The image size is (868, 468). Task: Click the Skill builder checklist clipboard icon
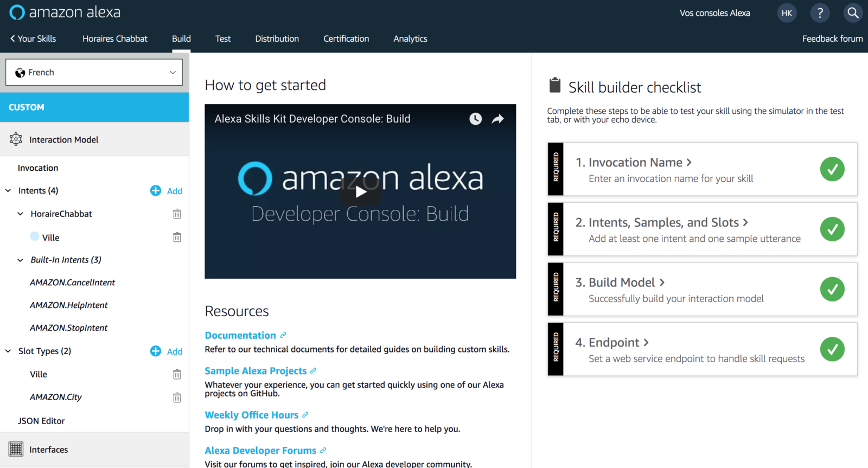[554, 85]
